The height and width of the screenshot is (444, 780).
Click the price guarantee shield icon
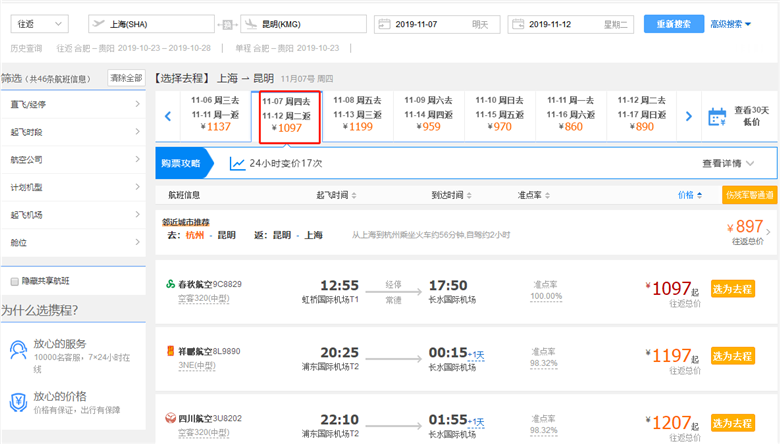[18, 402]
